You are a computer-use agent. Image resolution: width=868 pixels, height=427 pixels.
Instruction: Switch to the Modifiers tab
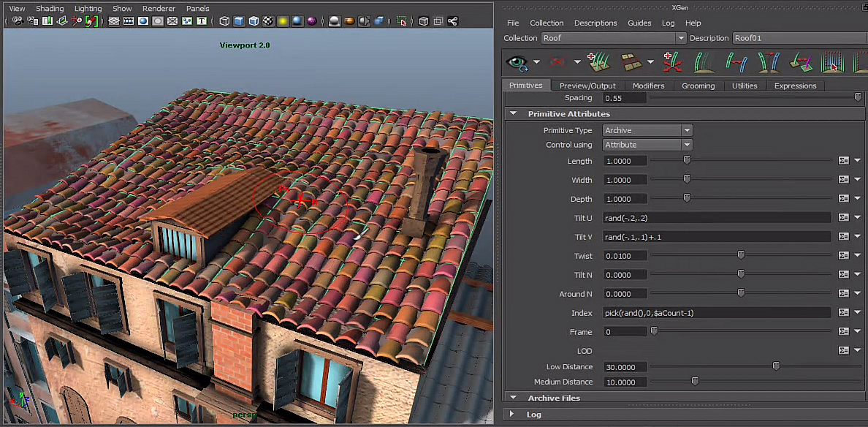pyautogui.click(x=648, y=86)
